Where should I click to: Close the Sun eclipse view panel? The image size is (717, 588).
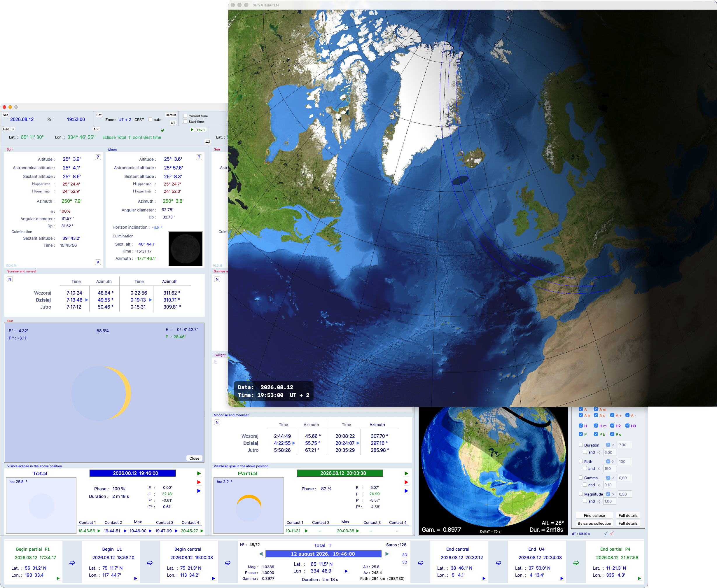194,458
